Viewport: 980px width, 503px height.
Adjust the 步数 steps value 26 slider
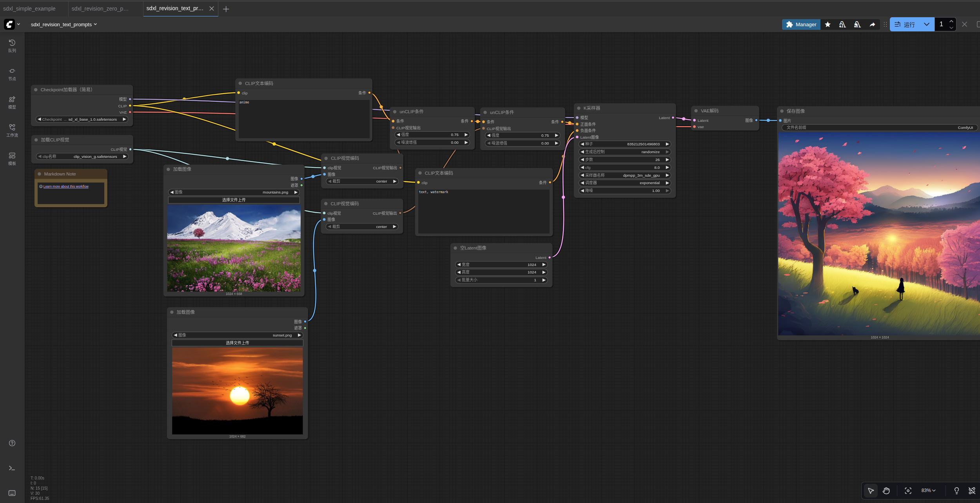tap(625, 159)
